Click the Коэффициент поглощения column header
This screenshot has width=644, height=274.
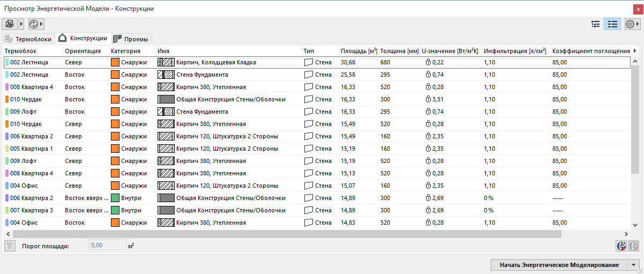pyautogui.click(x=590, y=51)
